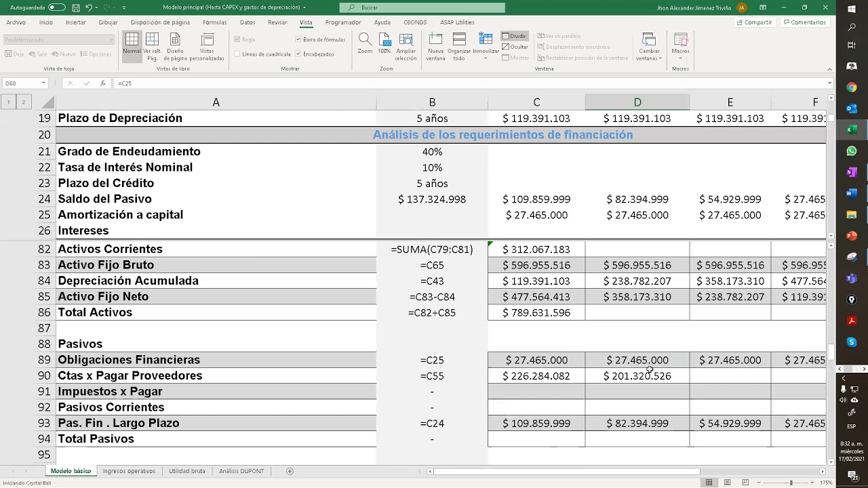Open the Zoom dialog
The image size is (868, 488).
[x=365, y=44]
